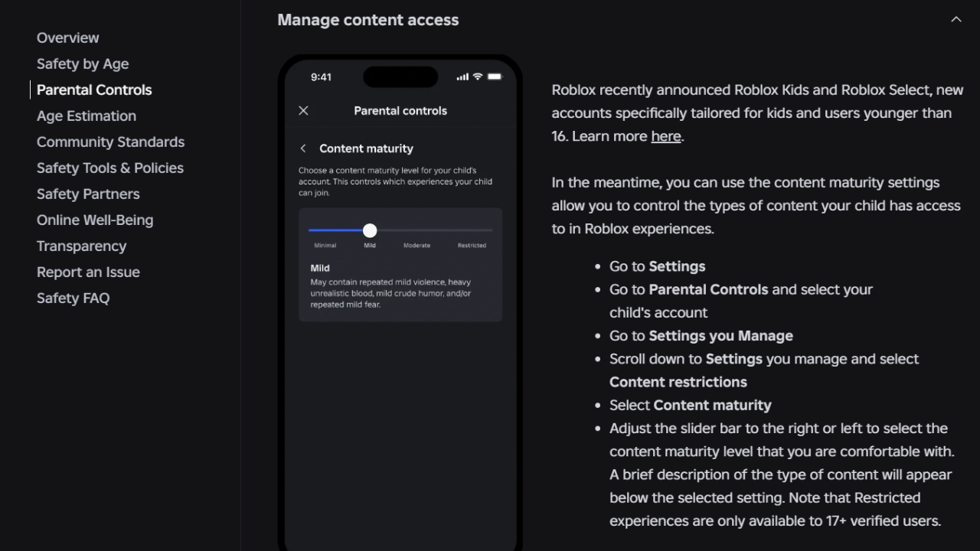980x551 pixels.
Task: Click the Mild description heading in card
Action: click(x=320, y=269)
